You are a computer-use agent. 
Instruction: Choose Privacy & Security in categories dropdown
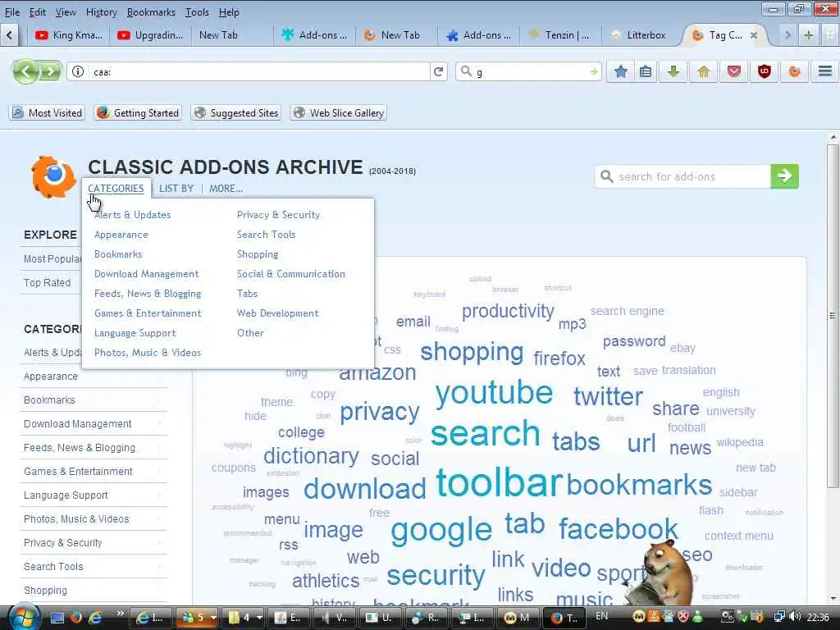(x=278, y=215)
